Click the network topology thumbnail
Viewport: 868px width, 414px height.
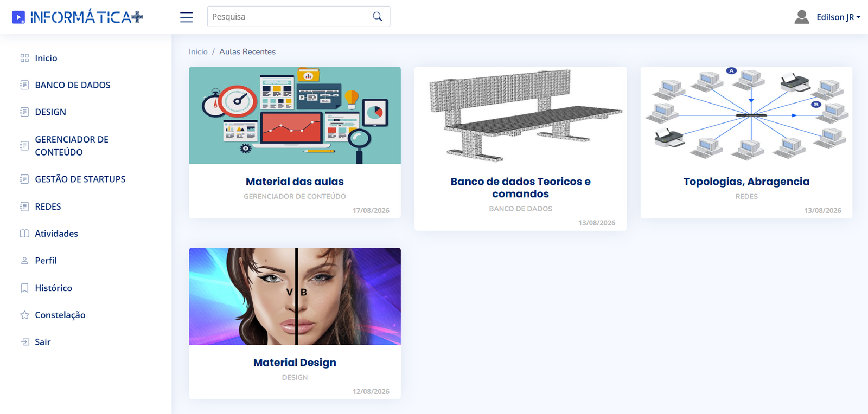point(746,115)
